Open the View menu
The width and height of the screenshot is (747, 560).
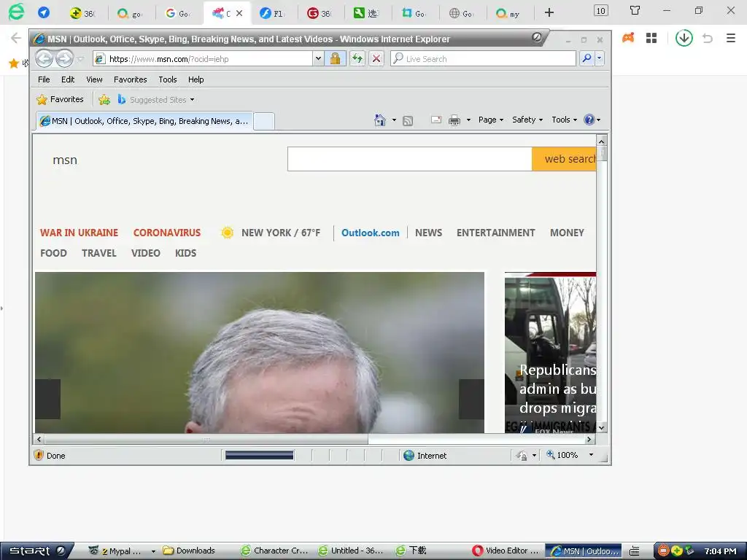94,79
